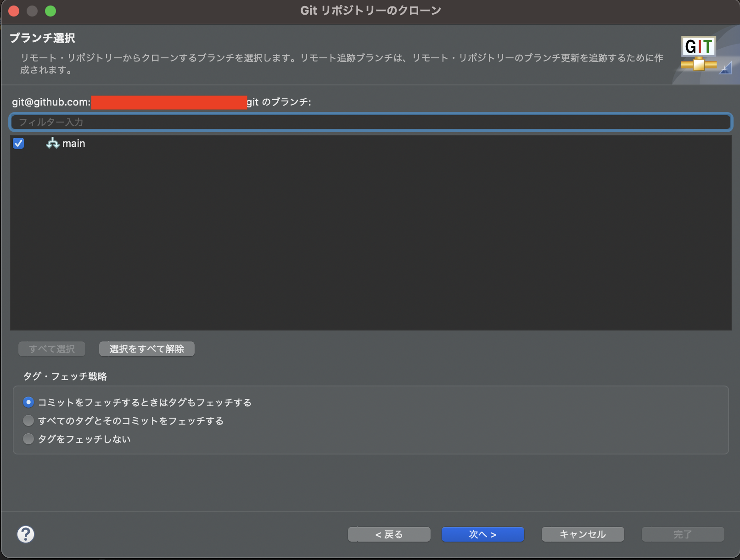740x560 pixels.
Task: Click the disabled すべて選択 button
Action: tap(51, 349)
